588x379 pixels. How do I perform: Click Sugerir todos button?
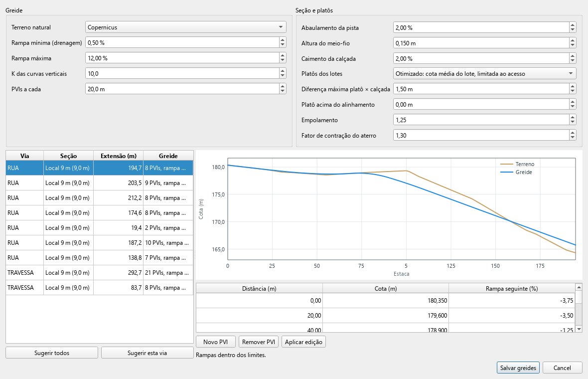[x=52, y=353]
